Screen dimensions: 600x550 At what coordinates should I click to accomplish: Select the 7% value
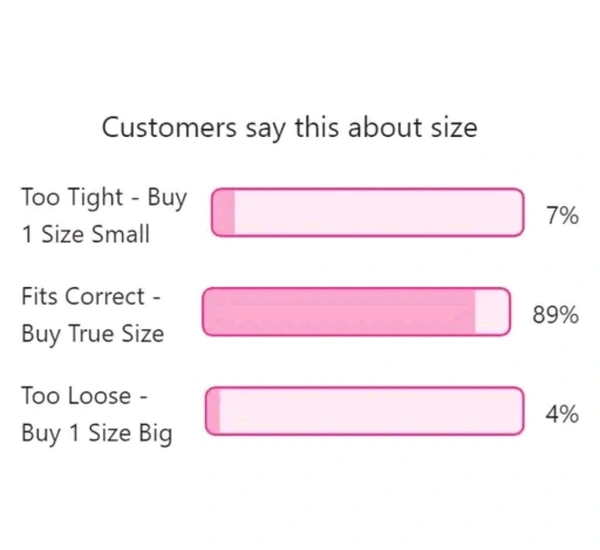tap(563, 215)
